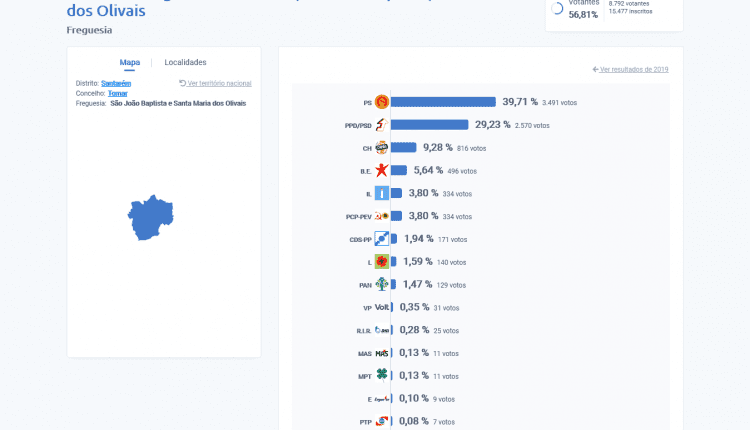Click the Volt party logo
Screen dimensions: 750x430
tap(381, 307)
